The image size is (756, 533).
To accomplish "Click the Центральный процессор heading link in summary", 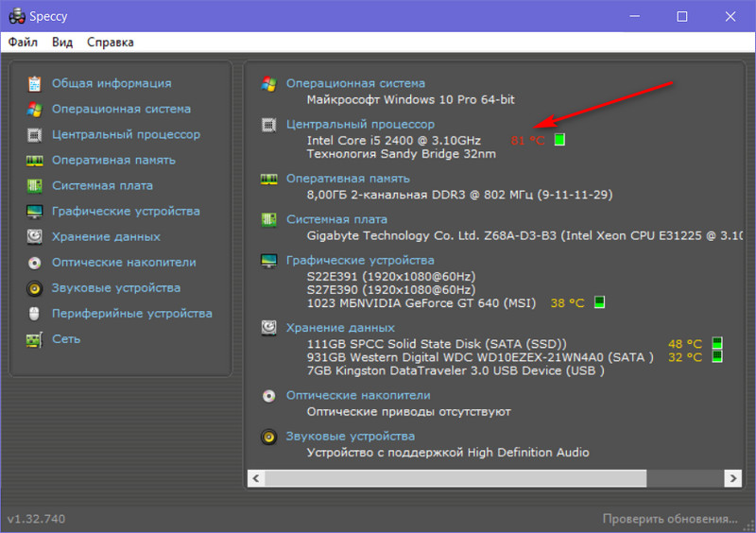I will coord(360,125).
